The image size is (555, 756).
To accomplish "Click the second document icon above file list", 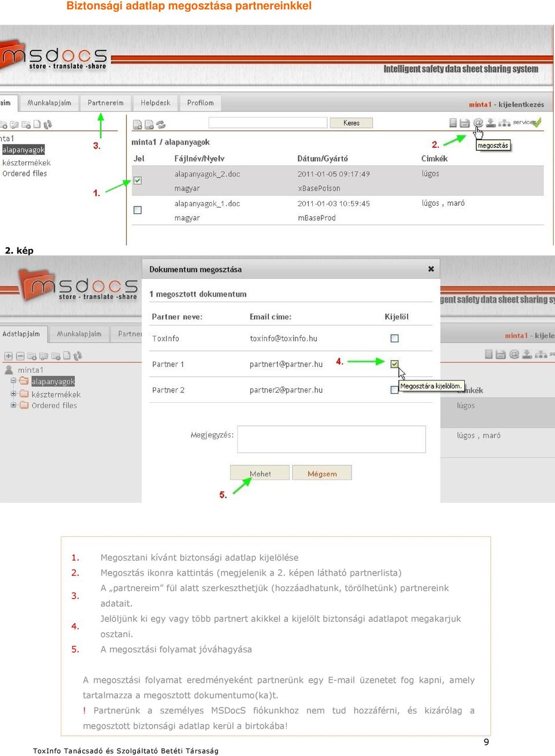I will coord(149,124).
